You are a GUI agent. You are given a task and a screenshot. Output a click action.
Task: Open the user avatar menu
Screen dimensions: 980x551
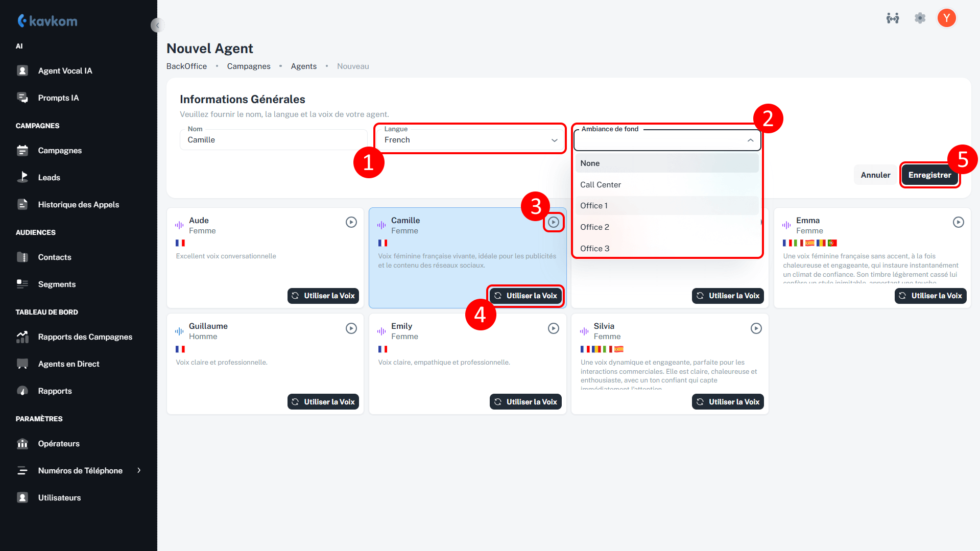pos(946,18)
